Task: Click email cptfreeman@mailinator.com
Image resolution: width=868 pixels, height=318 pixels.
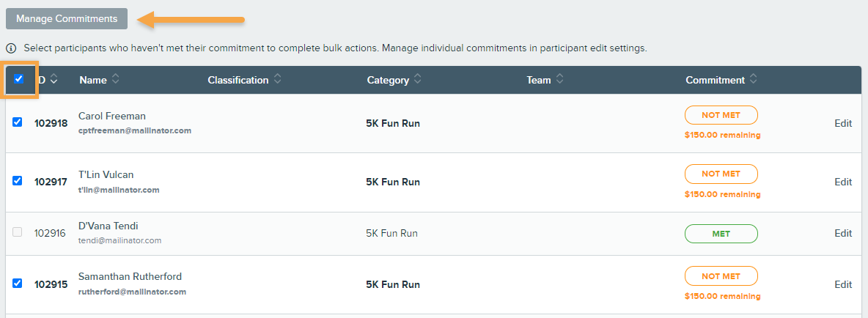Action: [135, 131]
